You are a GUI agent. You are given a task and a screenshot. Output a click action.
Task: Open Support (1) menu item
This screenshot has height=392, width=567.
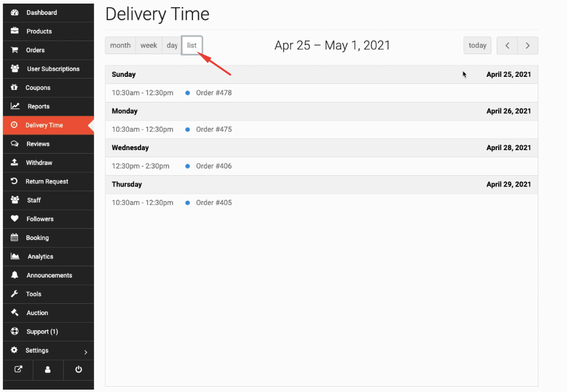48,332
